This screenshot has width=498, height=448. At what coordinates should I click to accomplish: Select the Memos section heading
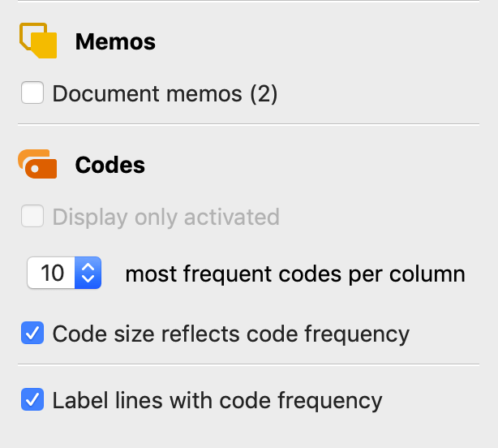115,42
